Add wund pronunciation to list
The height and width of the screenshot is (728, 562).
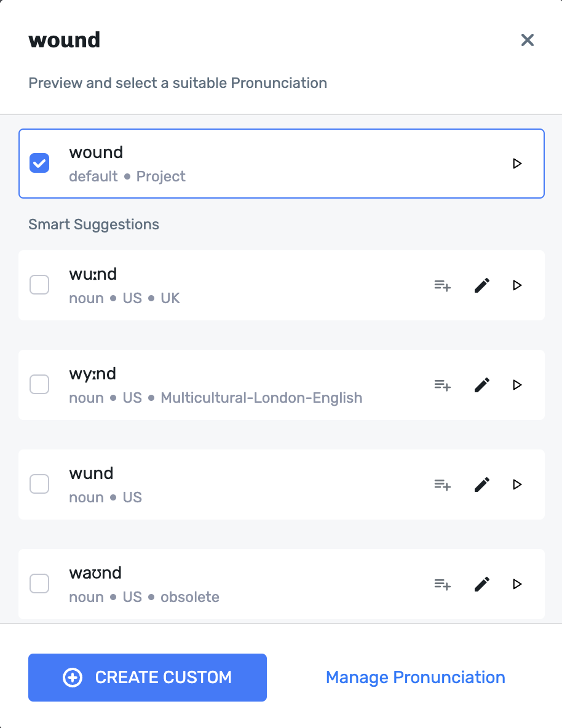(443, 485)
